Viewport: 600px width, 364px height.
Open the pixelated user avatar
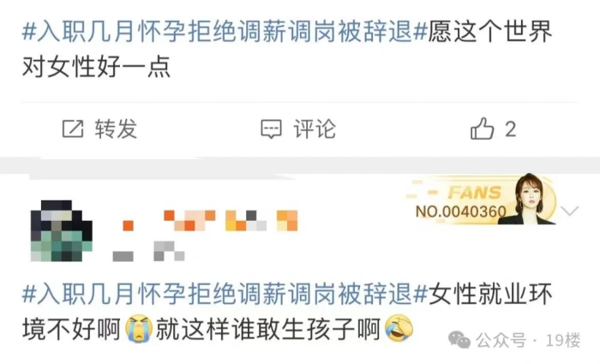tap(61, 230)
